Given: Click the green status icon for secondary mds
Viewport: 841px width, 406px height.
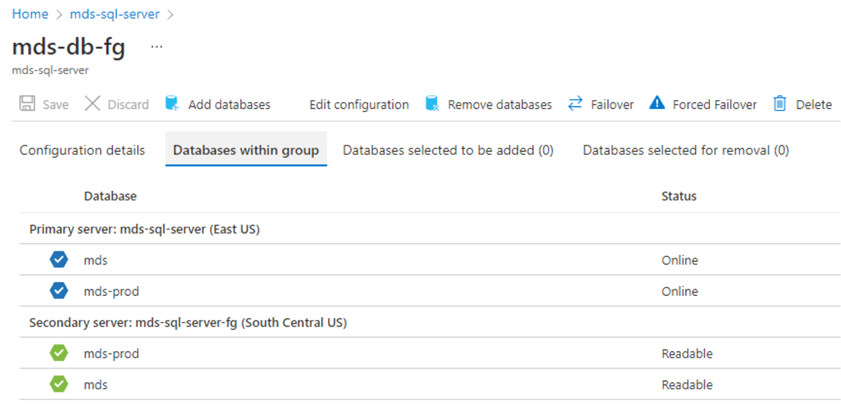Looking at the screenshot, I should click(x=59, y=384).
